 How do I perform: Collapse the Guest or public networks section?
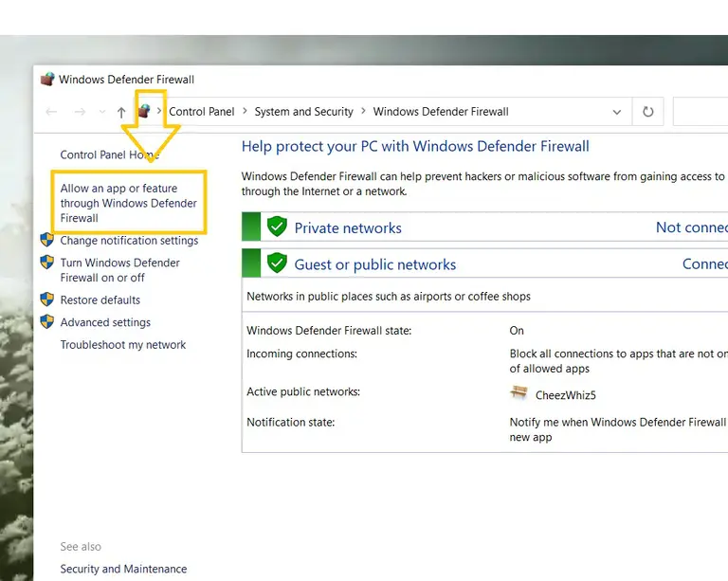[x=485, y=263]
